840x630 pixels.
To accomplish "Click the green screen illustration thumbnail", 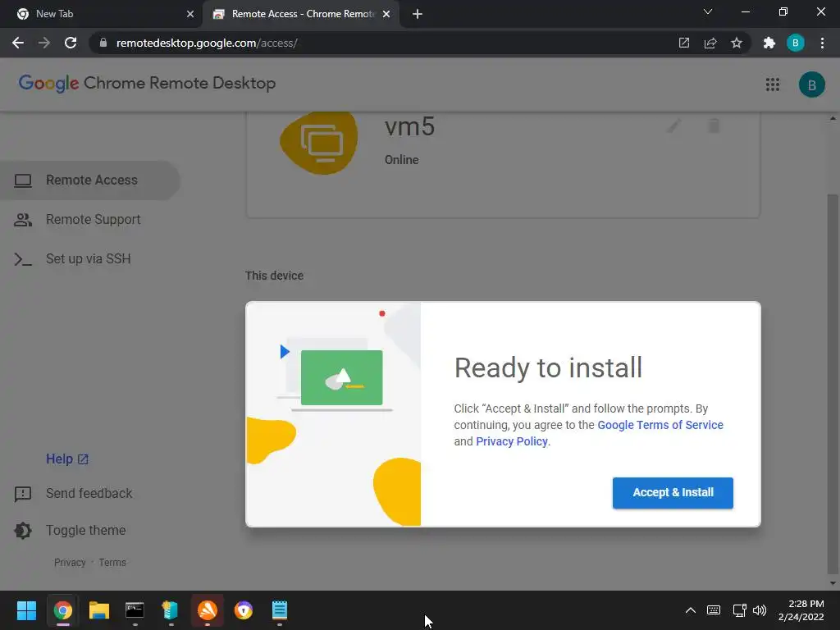I will pos(342,377).
